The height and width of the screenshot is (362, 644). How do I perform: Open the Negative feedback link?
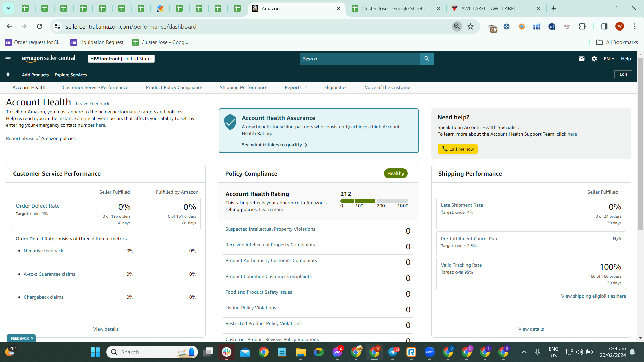44,251
